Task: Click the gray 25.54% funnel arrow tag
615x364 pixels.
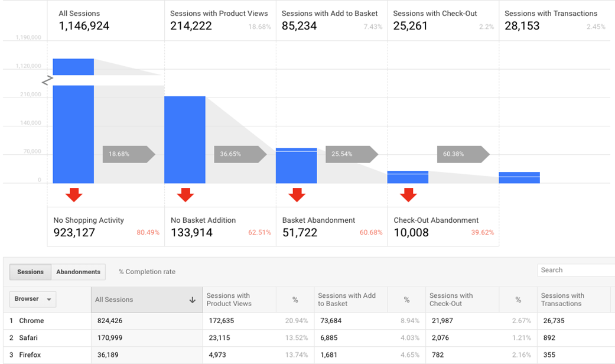Action: click(x=352, y=154)
